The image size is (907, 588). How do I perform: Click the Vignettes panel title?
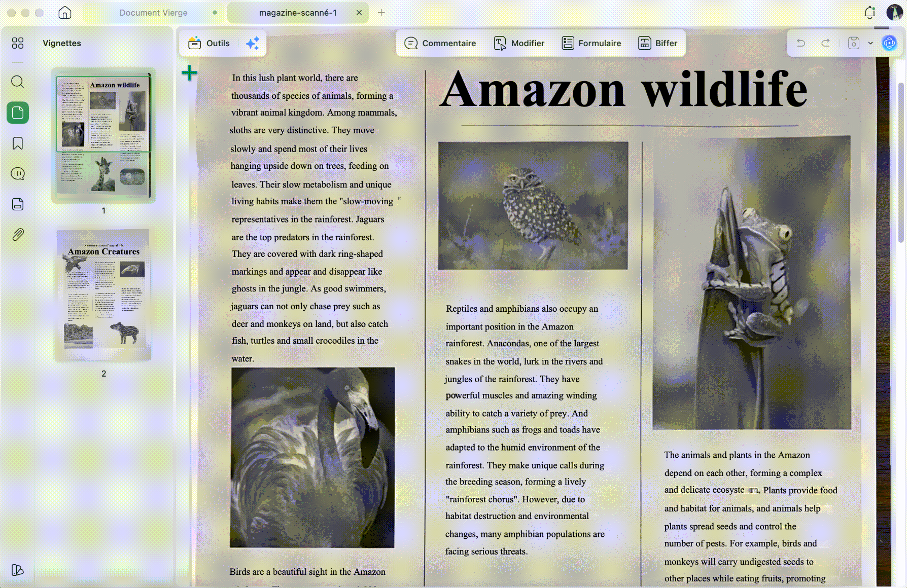[62, 43]
